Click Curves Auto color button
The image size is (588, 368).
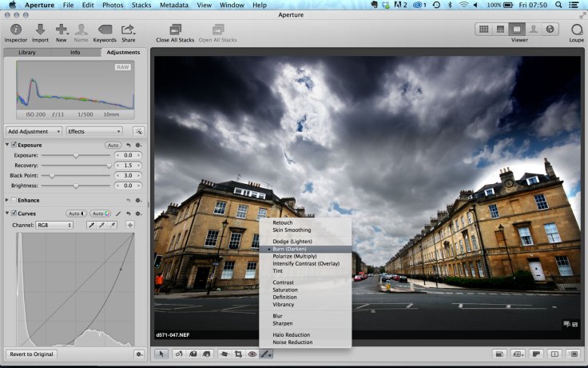point(101,214)
